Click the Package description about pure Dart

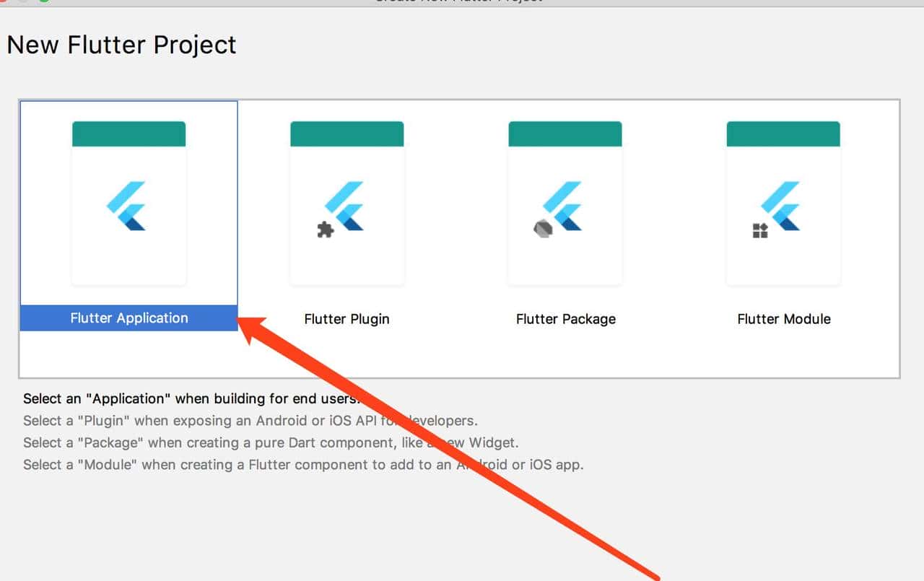[x=270, y=442]
